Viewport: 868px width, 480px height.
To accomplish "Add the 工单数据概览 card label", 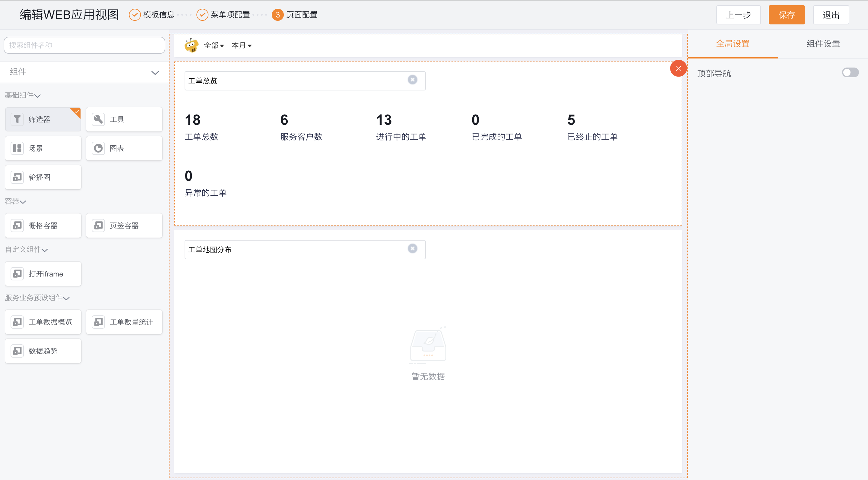I will pyautogui.click(x=50, y=322).
